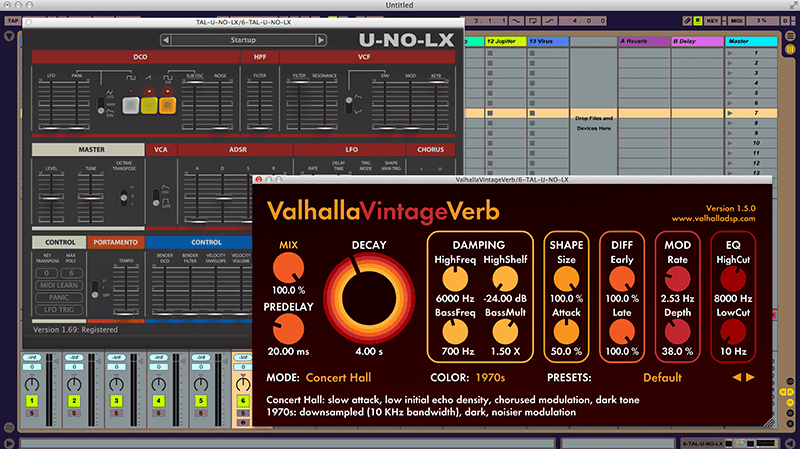The width and height of the screenshot is (800, 449).
Task: Click the MIDI map mode button
Action: point(737,21)
